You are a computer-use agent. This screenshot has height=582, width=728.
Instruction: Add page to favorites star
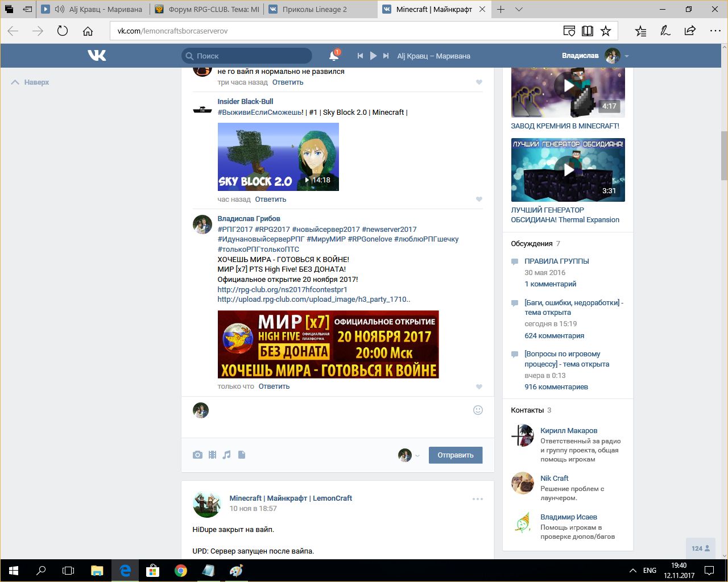pos(606,31)
